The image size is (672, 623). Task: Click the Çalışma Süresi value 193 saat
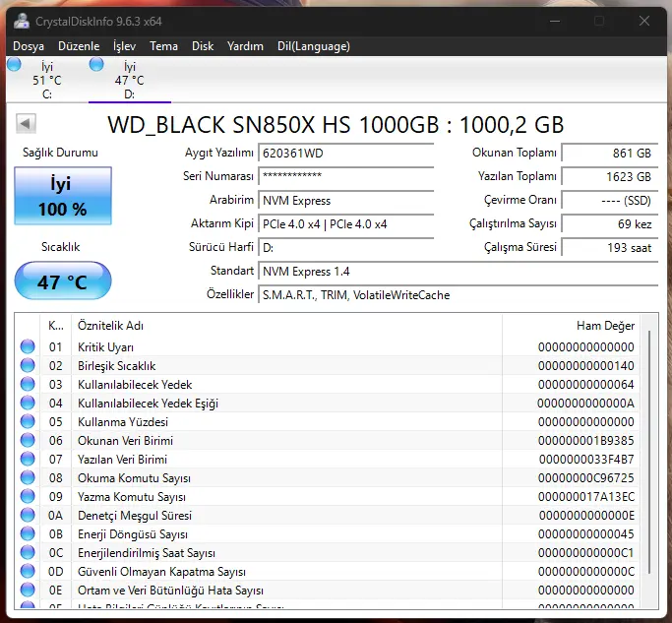pos(610,247)
